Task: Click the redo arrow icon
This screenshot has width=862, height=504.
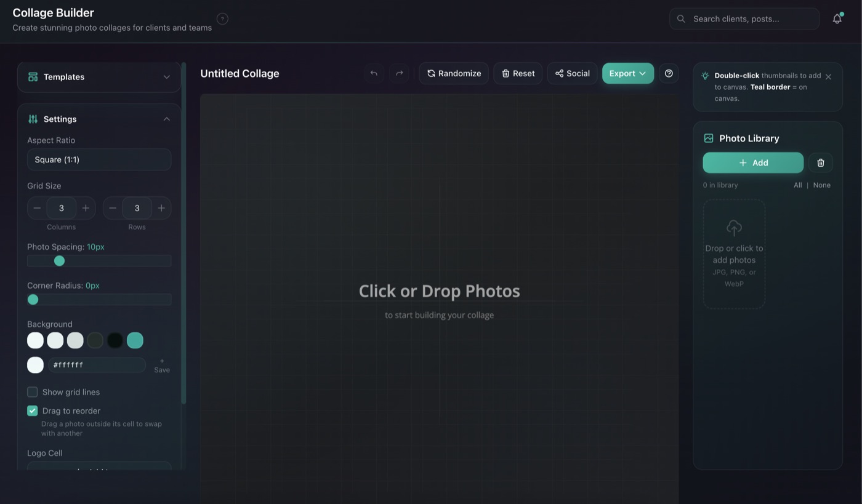Action: click(399, 73)
